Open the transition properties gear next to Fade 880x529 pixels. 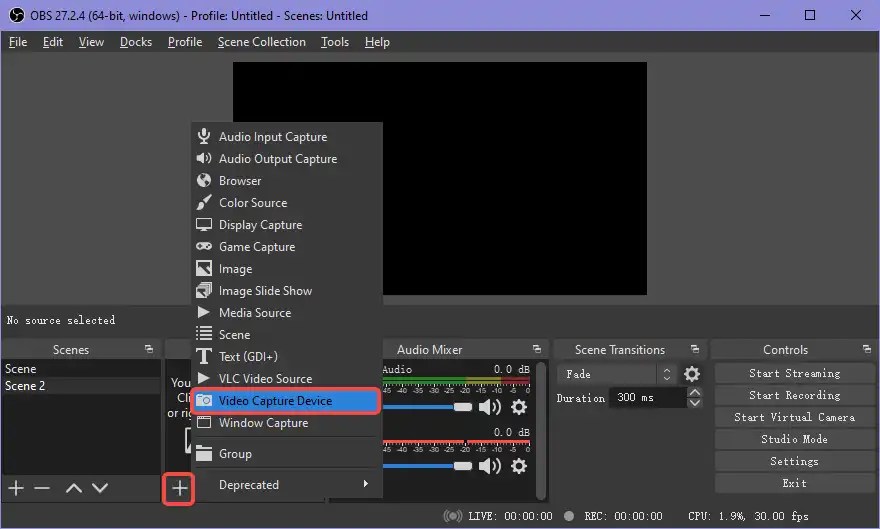(x=692, y=374)
